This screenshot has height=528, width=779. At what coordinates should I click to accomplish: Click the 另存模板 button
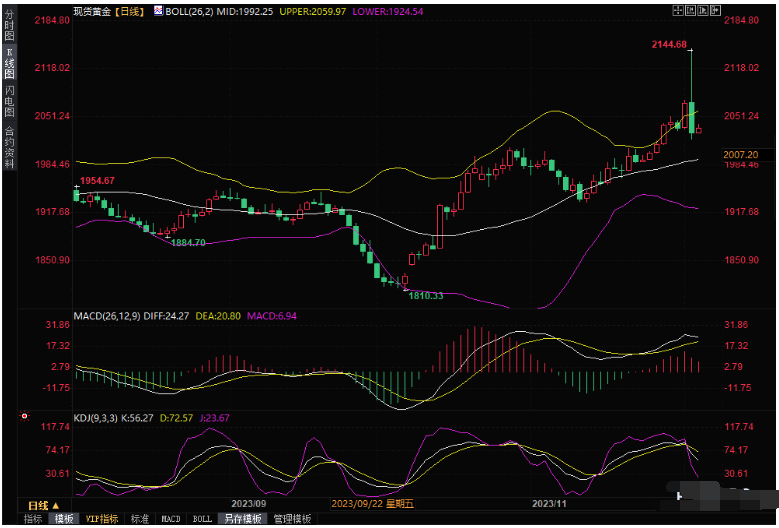point(242,519)
